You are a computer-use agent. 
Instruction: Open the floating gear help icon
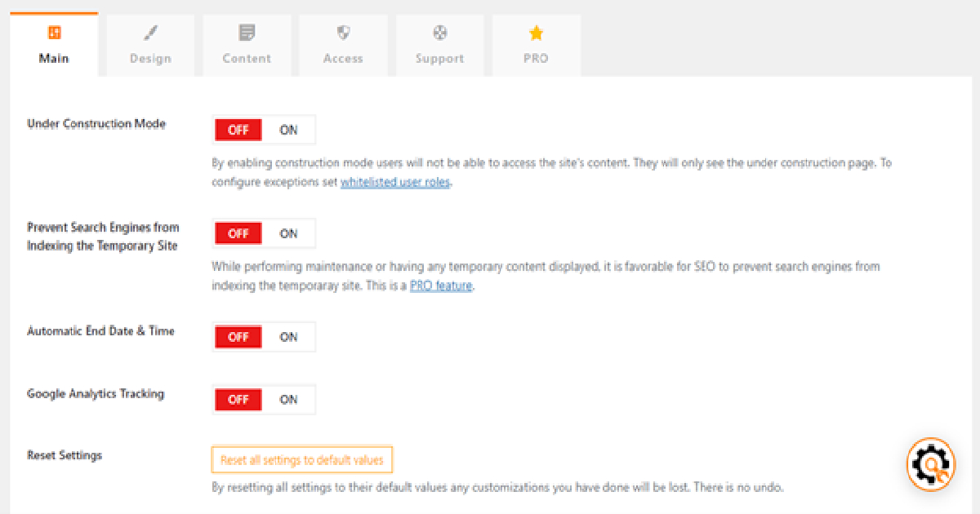pyautogui.click(x=931, y=464)
